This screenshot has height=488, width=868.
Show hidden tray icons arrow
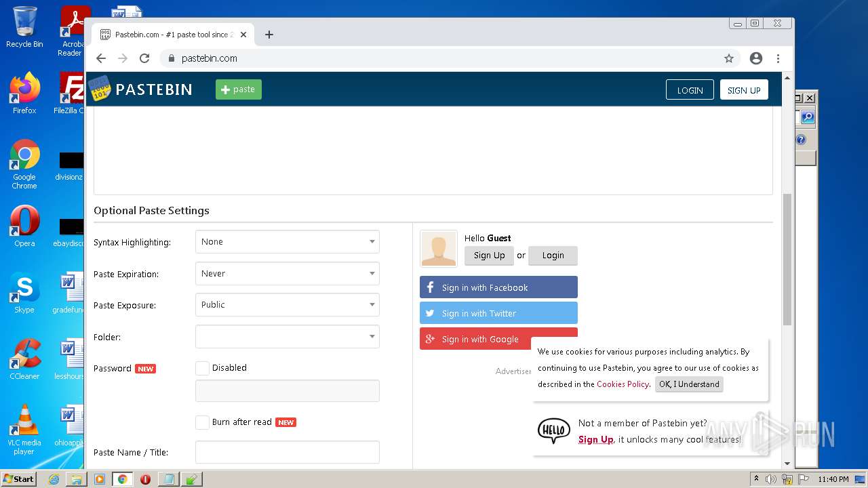(x=756, y=479)
